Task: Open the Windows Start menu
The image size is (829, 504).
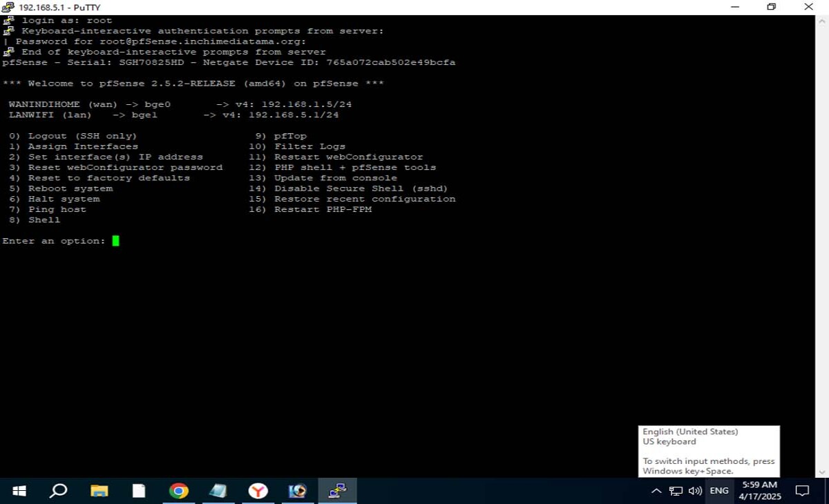Action: click(x=19, y=491)
